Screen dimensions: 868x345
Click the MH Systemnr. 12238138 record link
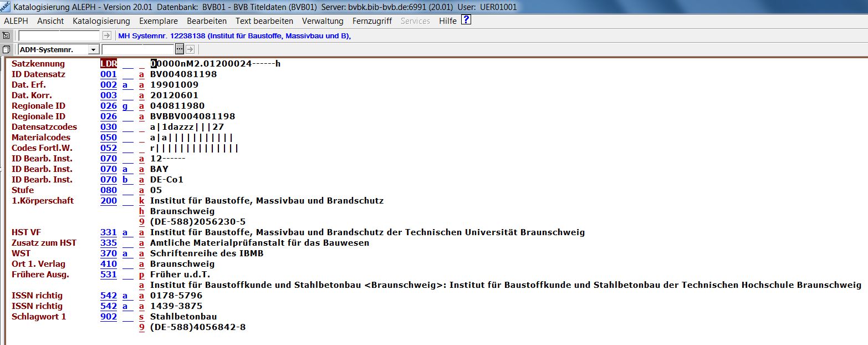pyautogui.click(x=234, y=35)
